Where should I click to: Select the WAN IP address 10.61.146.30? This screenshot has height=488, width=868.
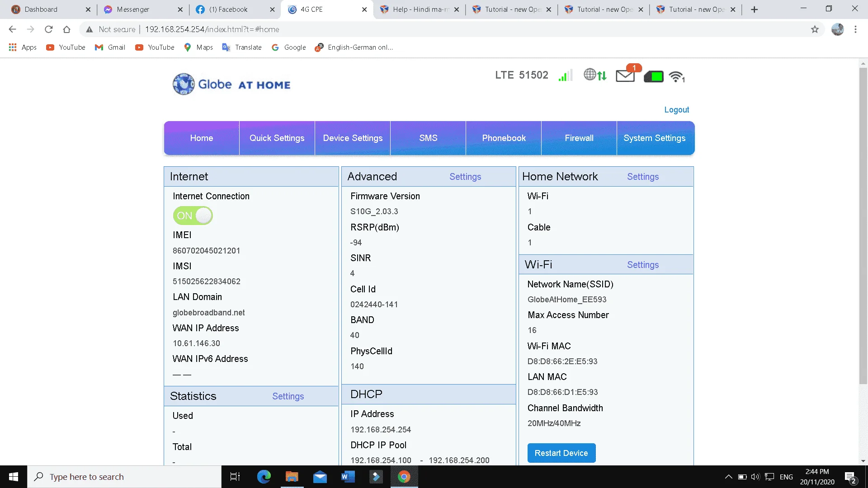tap(196, 343)
